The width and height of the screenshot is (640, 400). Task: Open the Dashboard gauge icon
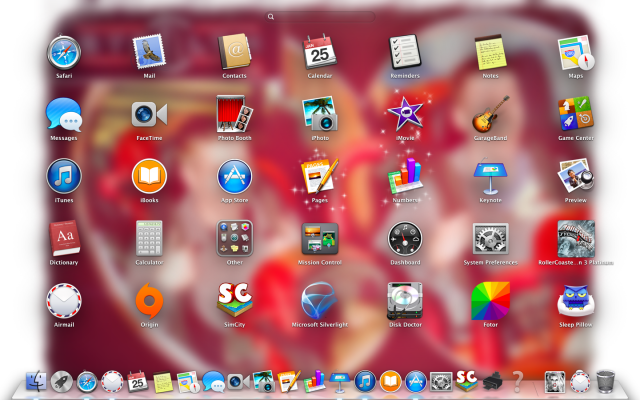click(x=405, y=238)
